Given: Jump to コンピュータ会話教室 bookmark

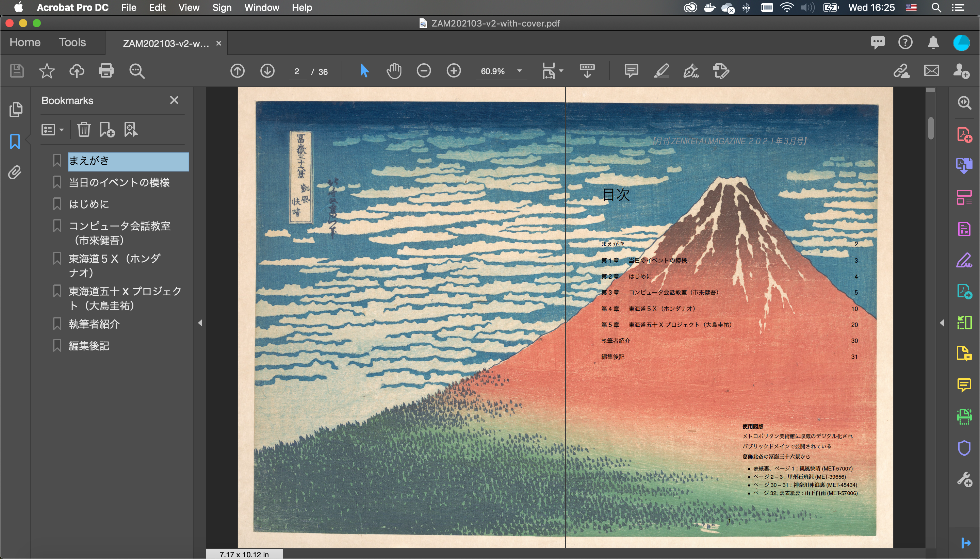Looking at the screenshot, I should [119, 233].
